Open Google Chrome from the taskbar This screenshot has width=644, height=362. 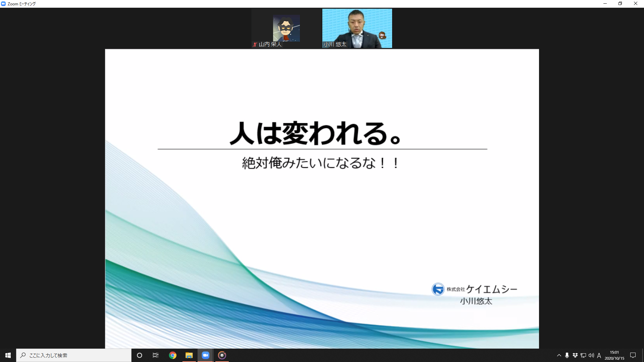point(173,355)
